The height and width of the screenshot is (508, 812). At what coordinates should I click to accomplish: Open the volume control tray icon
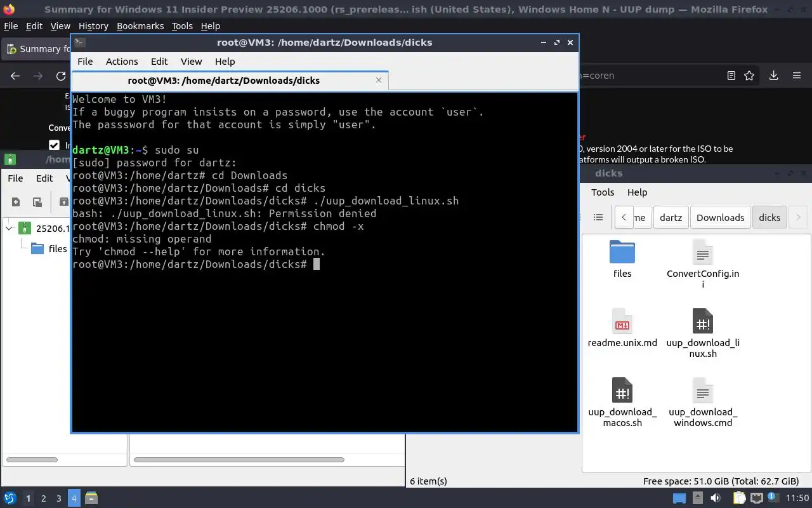716,498
